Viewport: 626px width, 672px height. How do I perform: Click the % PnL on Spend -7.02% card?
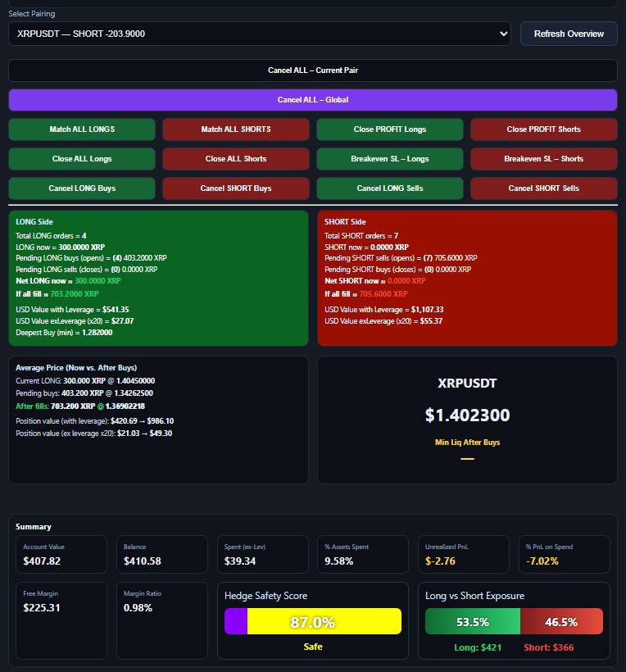coord(565,554)
